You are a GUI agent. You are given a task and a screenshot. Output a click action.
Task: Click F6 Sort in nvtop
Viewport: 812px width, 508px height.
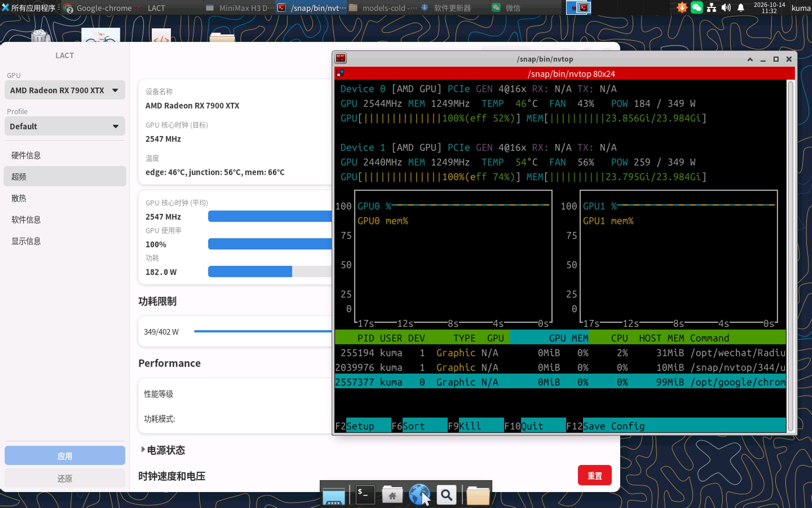pyautogui.click(x=419, y=426)
